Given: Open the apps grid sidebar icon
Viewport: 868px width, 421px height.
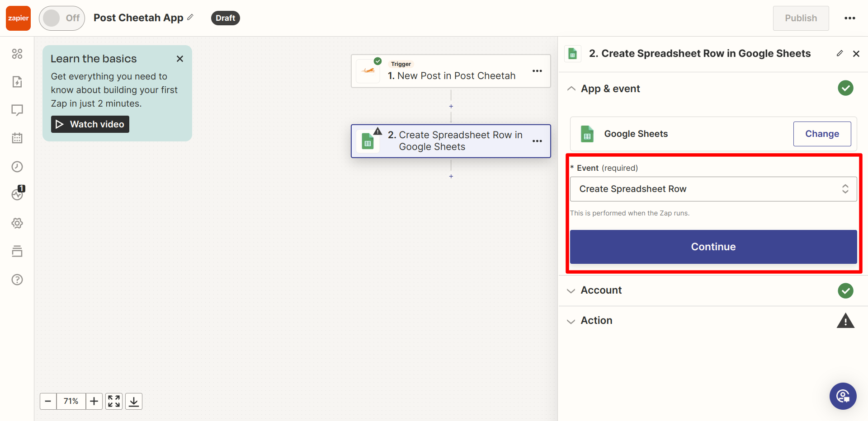Looking at the screenshot, I should click(x=17, y=54).
